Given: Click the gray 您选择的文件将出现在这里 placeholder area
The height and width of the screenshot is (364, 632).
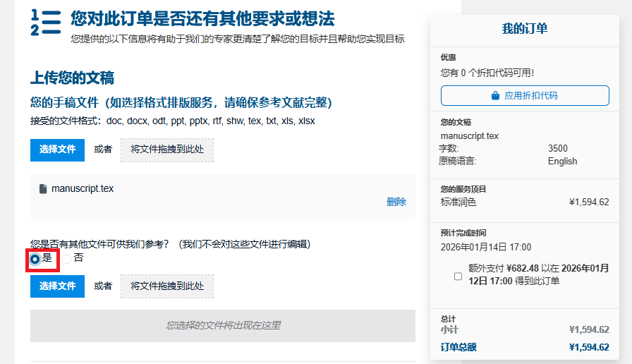Looking at the screenshot, I should click(x=223, y=326).
